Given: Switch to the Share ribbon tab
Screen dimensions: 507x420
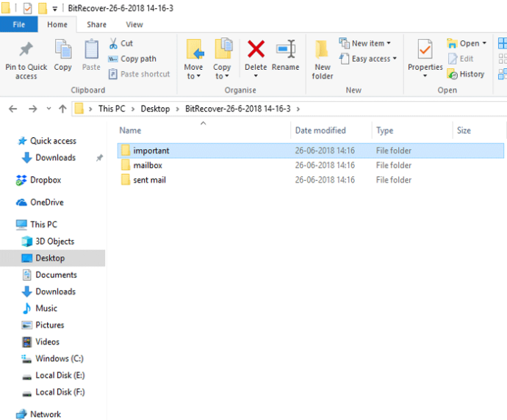Looking at the screenshot, I should pyautogui.click(x=96, y=24).
